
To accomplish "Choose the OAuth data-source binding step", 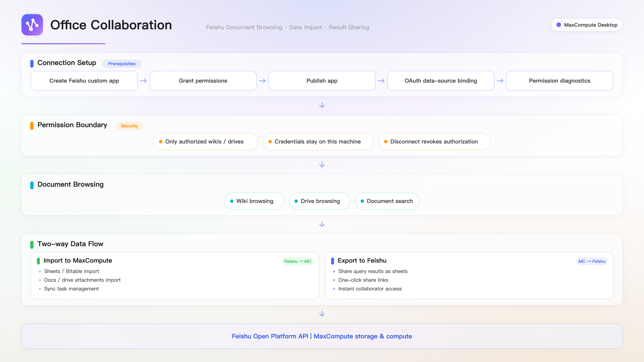I will (441, 81).
